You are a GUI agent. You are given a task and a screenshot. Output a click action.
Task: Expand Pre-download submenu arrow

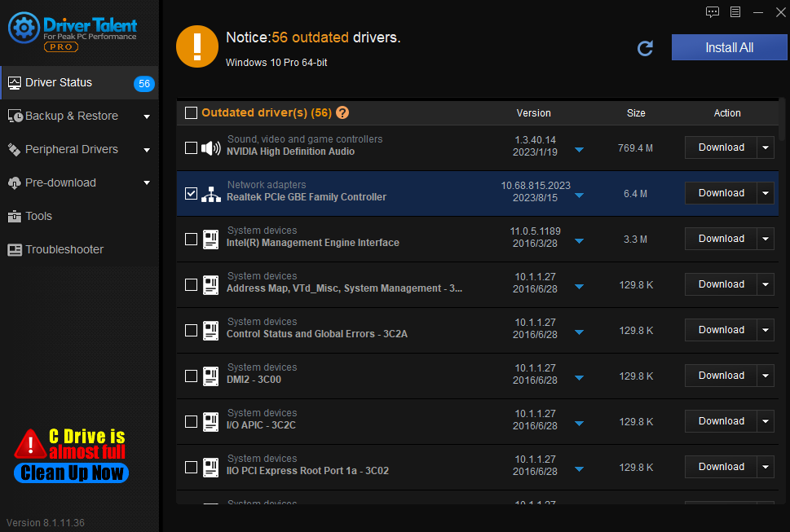point(147,183)
